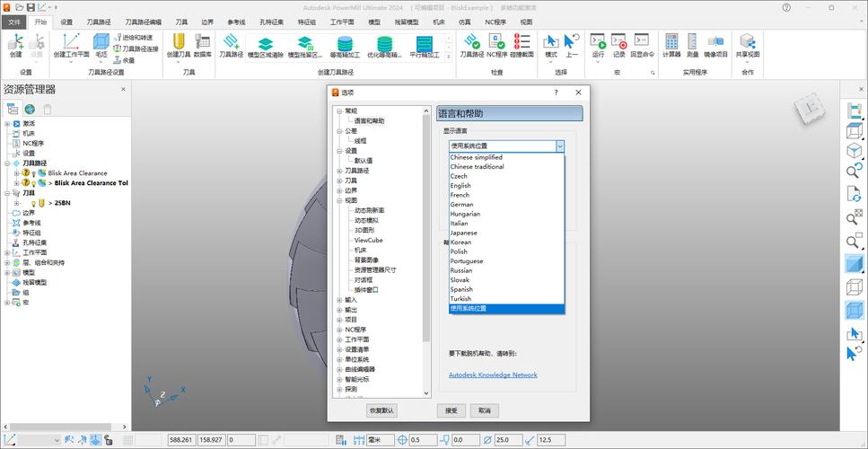Toggle light bulb for Blisk Area Clearance Tol
868x449 pixels.
tap(33, 183)
